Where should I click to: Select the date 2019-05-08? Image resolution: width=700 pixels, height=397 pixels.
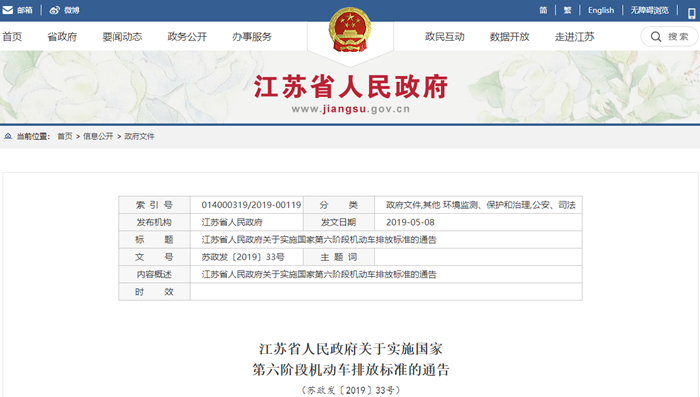coord(410,222)
